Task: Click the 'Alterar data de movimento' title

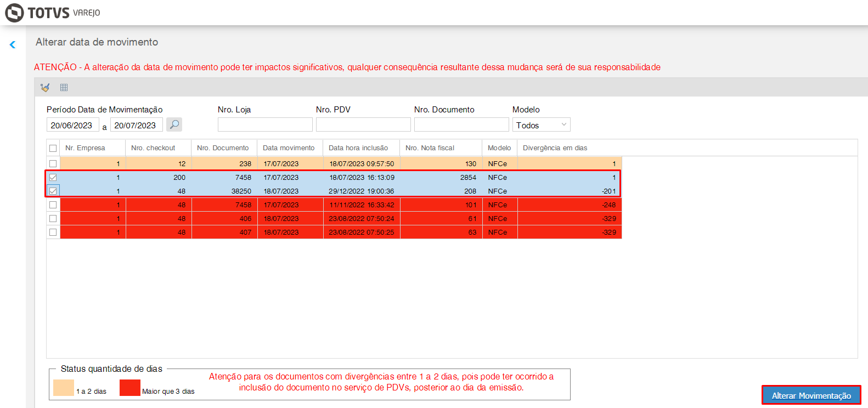Action: click(x=97, y=42)
